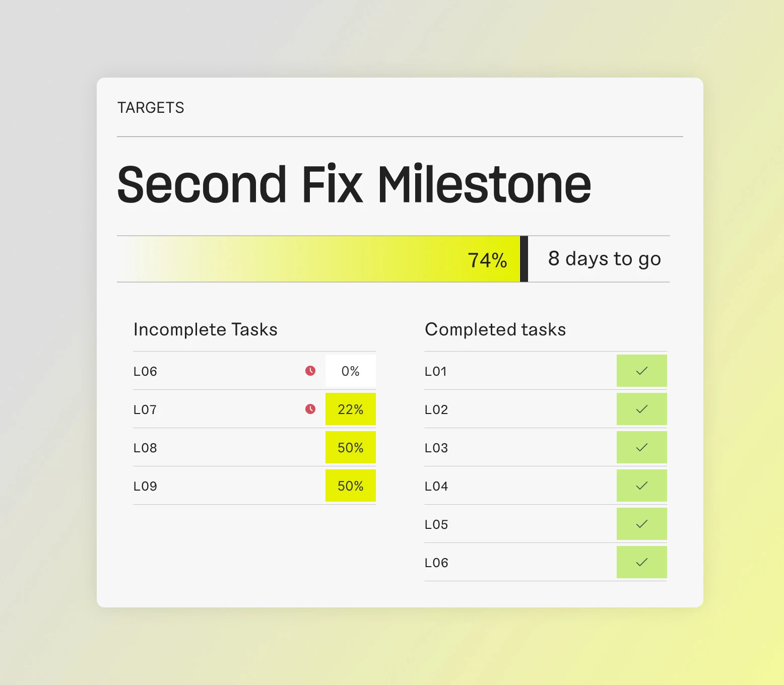Click the overdue clock icon beside 0%
Viewport: 784px width, 685px height.
pos(310,371)
